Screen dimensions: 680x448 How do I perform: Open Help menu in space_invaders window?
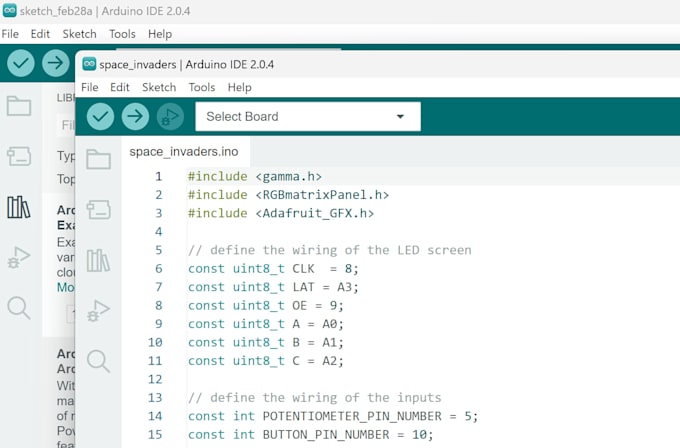click(239, 87)
